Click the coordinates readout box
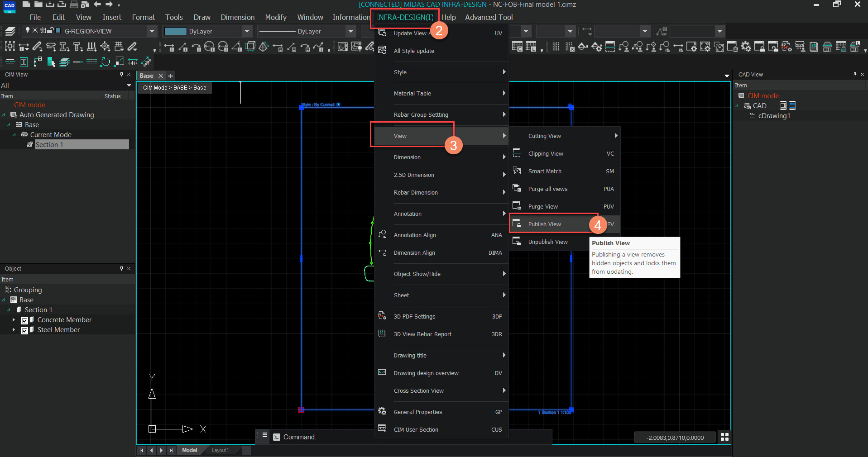868x457 pixels. click(675, 437)
